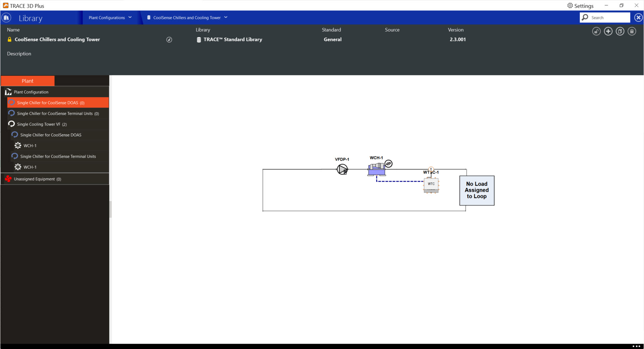Toggle the eye visibility icon next to WCH-1
Screen dimensions: 644x349
389,164
